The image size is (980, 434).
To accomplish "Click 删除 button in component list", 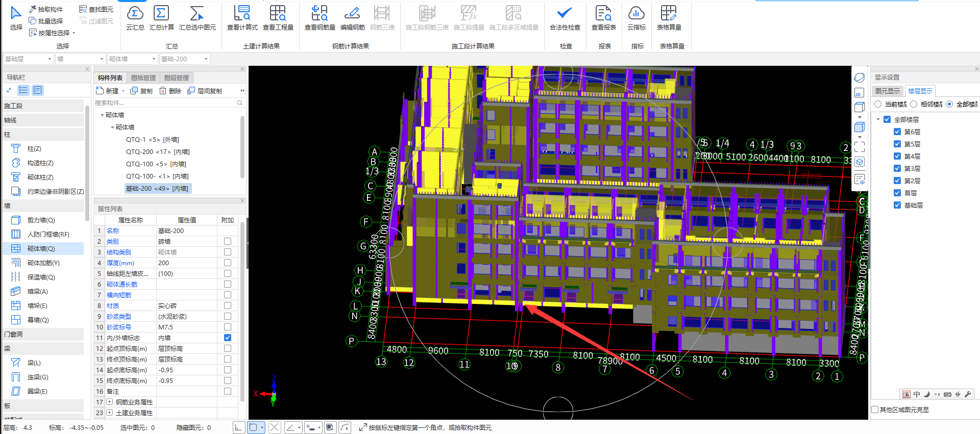I will click(170, 91).
